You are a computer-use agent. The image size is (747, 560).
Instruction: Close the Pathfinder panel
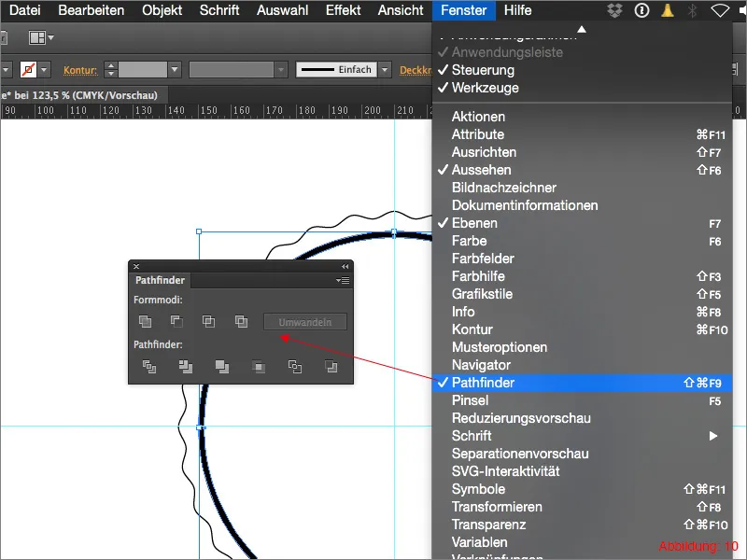136,267
